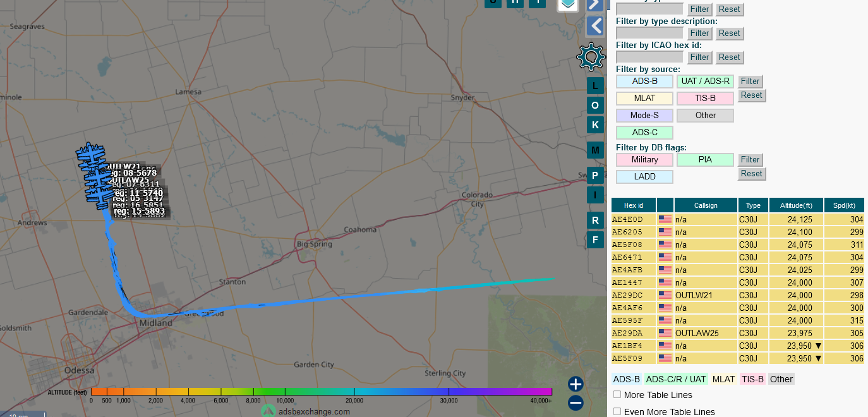This screenshot has width=868, height=417.
Task: Toggle the K map button
Action: [595, 124]
